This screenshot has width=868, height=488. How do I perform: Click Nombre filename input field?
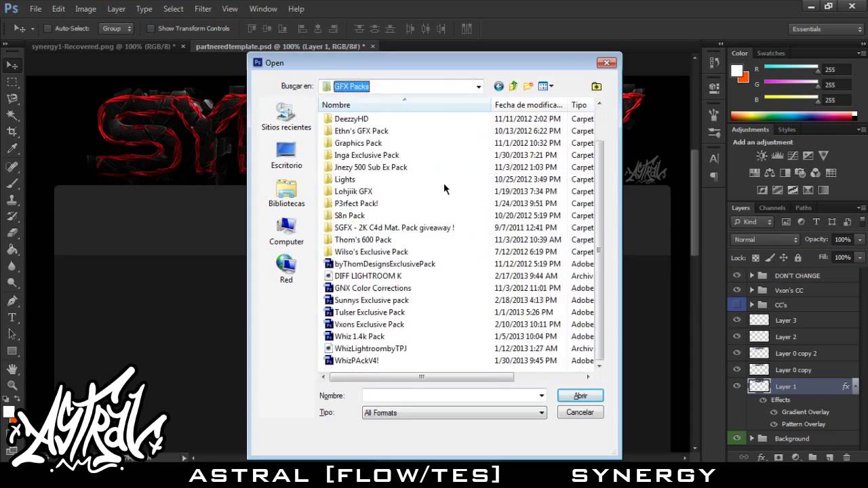coord(450,396)
